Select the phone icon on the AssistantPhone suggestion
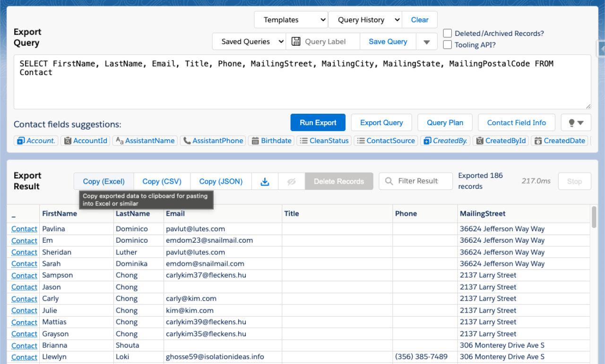This screenshot has width=605, height=364. (186, 140)
